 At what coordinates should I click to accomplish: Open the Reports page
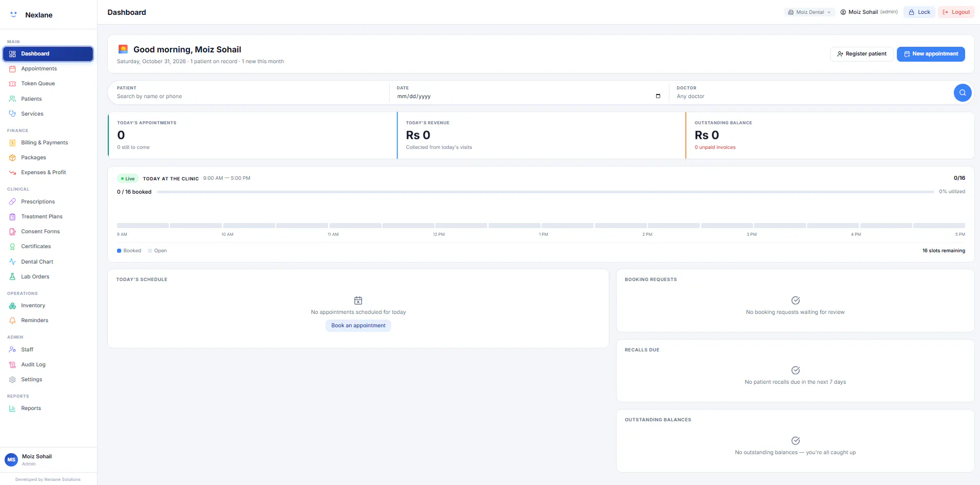pos(48,408)
